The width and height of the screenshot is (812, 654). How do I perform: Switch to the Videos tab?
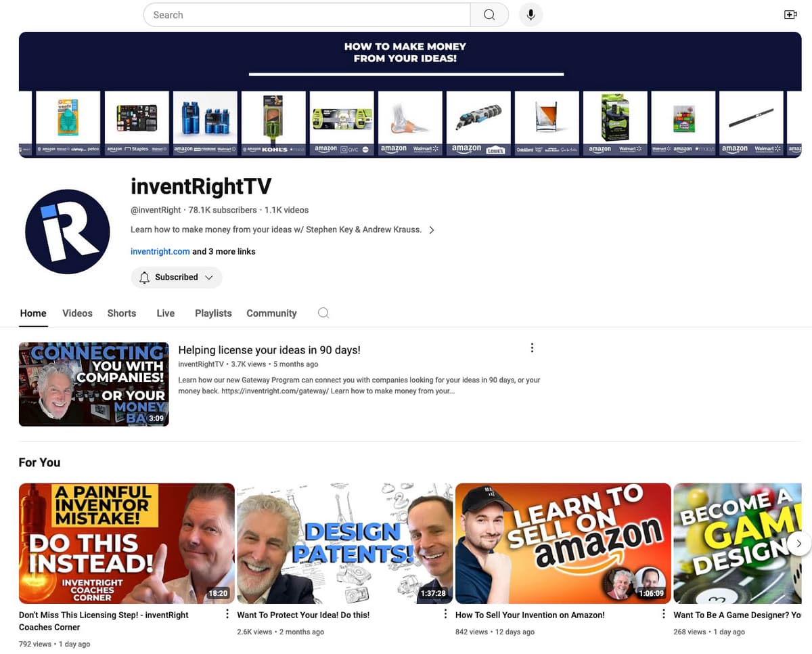[76, 313]
